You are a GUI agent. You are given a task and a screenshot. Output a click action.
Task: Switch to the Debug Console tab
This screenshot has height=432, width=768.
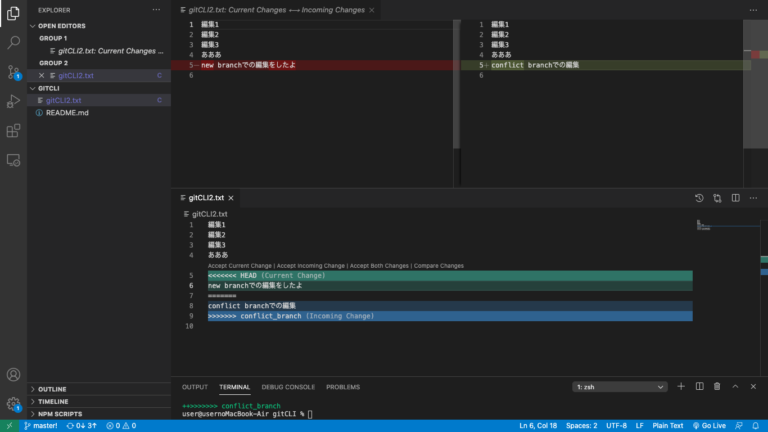tap(288, 387)
